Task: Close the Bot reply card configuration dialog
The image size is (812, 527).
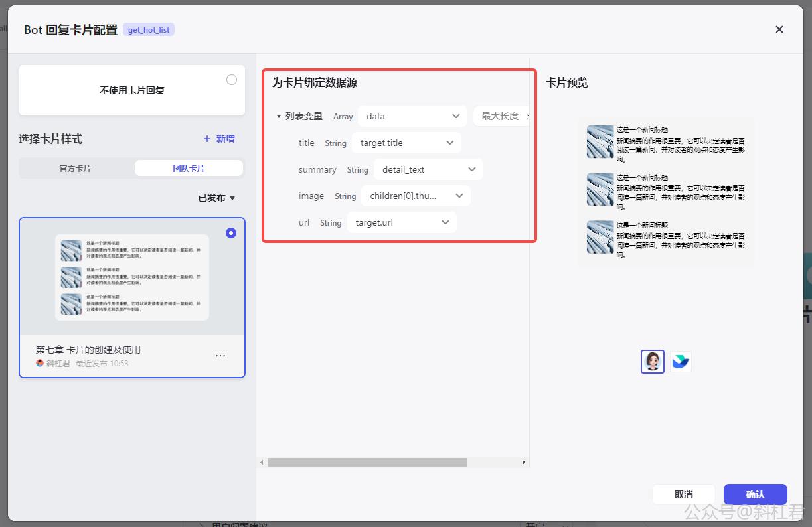Action: click(779, 29)
